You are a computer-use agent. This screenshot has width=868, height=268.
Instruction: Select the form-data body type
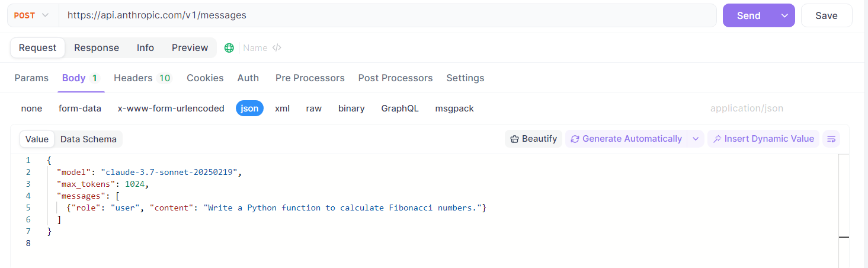click(80, 109)
